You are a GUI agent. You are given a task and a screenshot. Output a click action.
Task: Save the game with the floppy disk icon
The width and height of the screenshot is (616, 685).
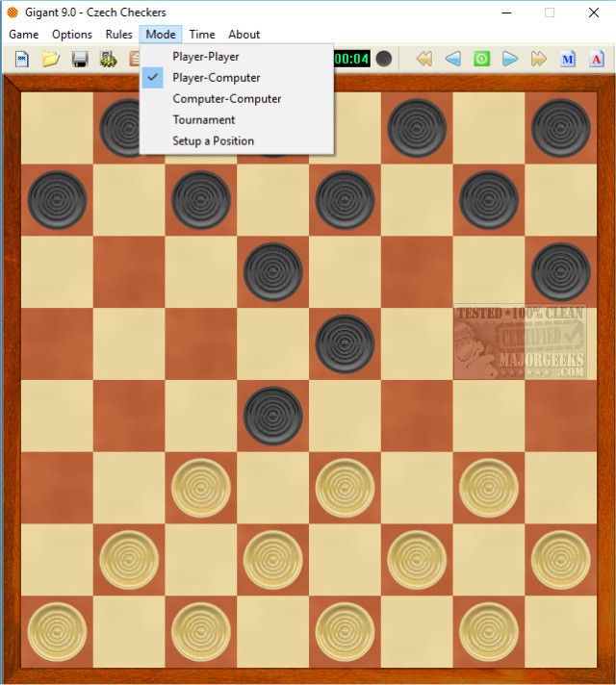[x=80, y=59]
